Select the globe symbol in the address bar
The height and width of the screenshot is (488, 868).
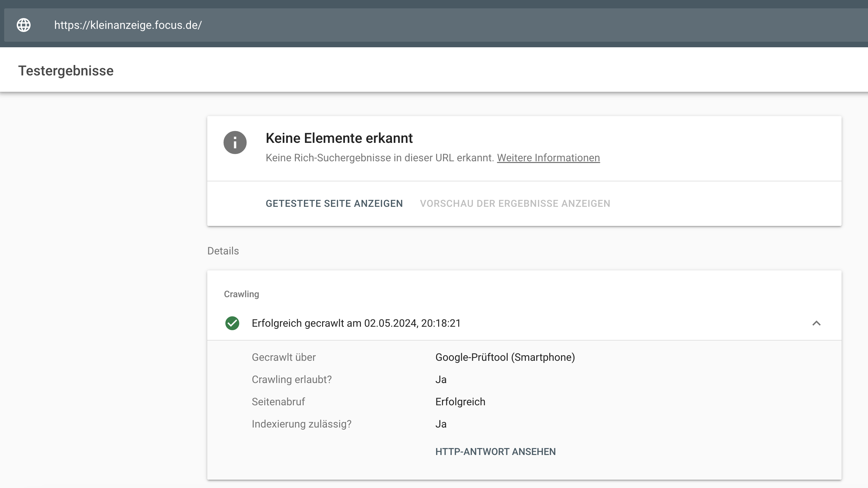(x=24, y=25)
